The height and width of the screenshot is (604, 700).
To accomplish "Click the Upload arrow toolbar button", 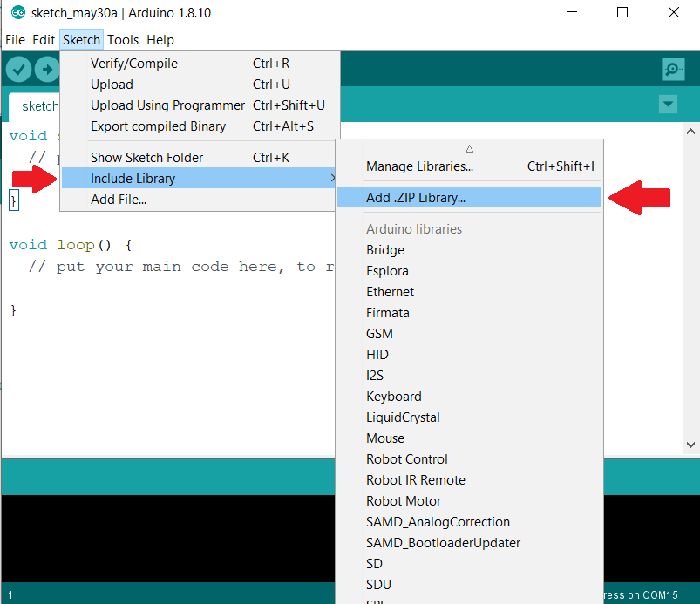I will coord(47,70).
